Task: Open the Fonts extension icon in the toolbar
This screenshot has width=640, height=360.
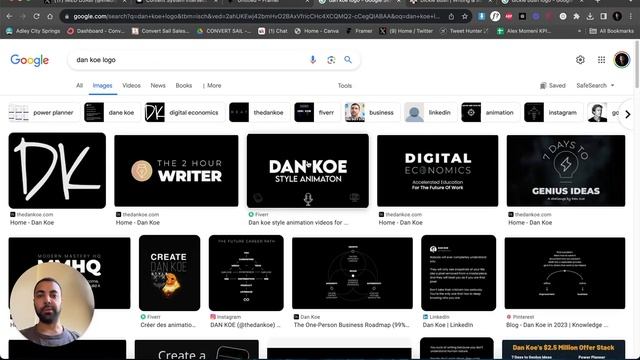Action: coord(495,16)
